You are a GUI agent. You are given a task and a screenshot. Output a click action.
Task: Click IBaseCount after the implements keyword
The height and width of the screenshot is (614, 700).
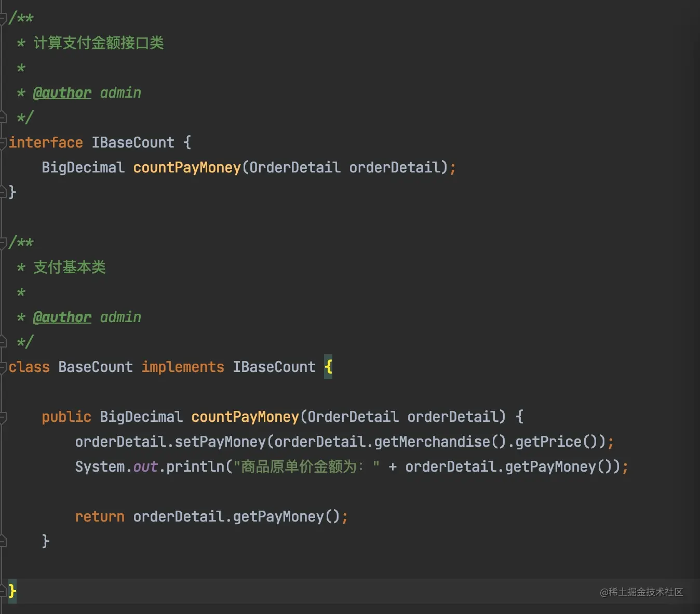274,367
